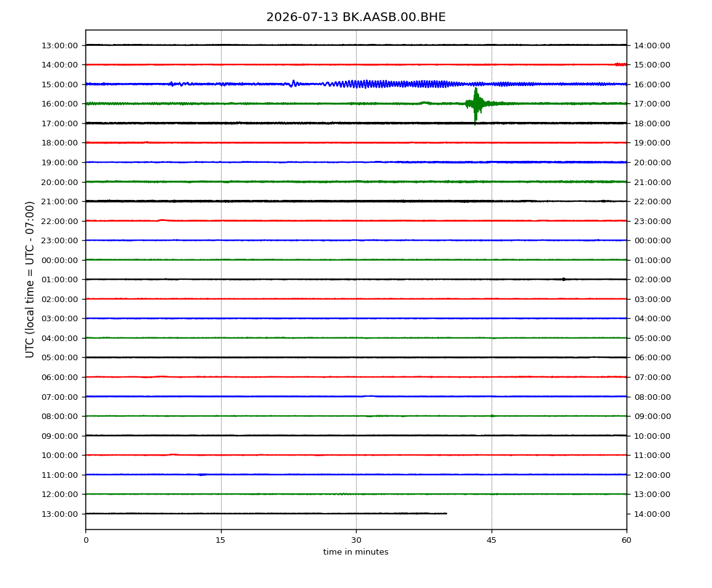Click the 'time in minutes' axis label
The height and width of the screenshot is (588, 712).
pos(355,552)
